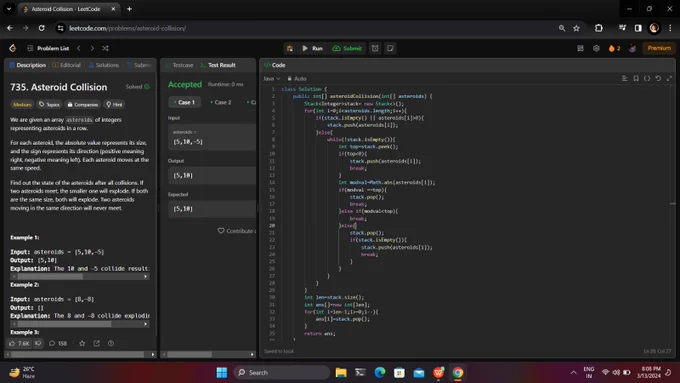
Task: Click the Premium button
Action: [659, 48]
